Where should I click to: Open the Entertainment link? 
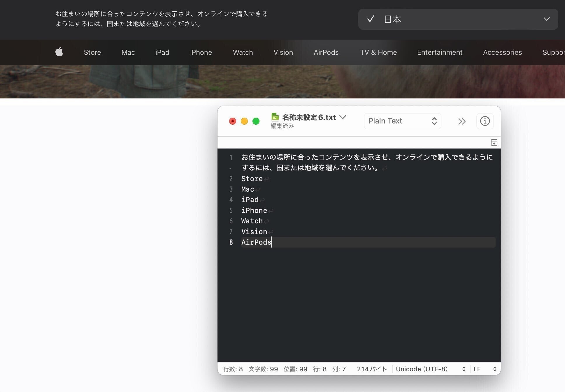pos(440,52)
